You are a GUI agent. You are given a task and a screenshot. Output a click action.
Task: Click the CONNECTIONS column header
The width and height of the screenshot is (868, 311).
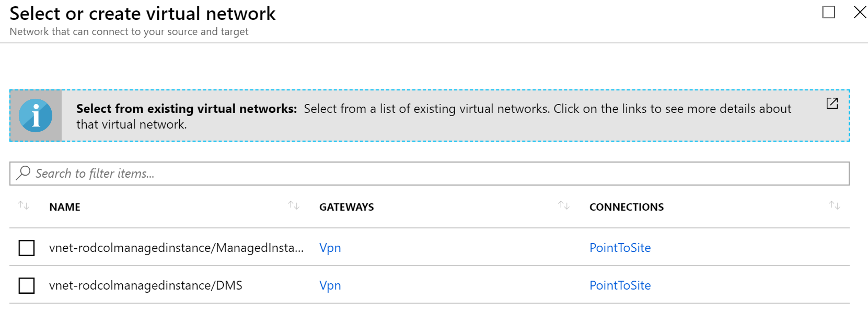(x=626, y=207)
